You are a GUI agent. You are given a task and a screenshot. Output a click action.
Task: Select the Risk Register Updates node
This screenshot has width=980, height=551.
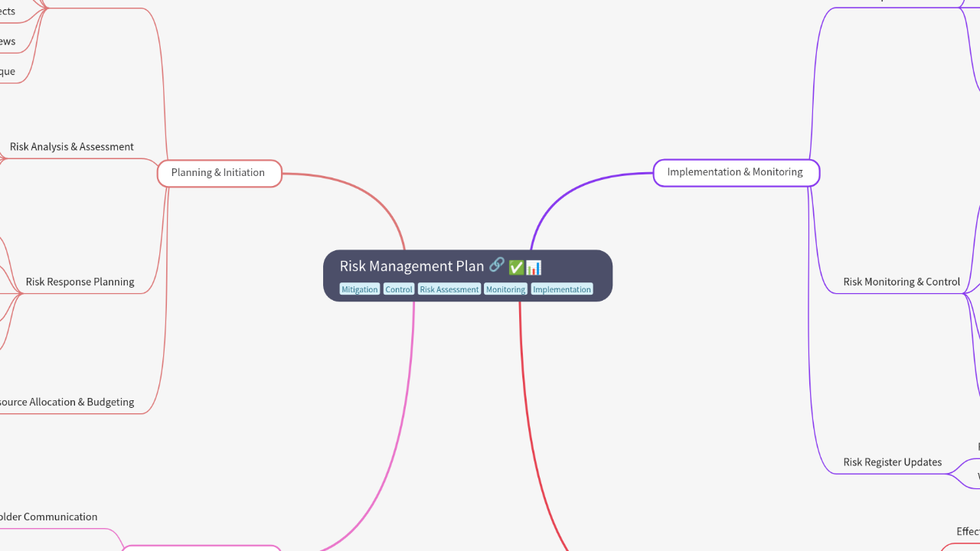893,462
